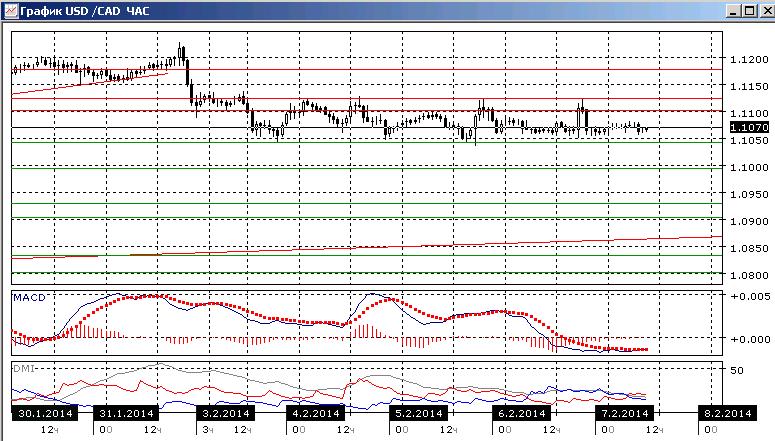Select the current price label 1.1070

click(x=749, y=127)
